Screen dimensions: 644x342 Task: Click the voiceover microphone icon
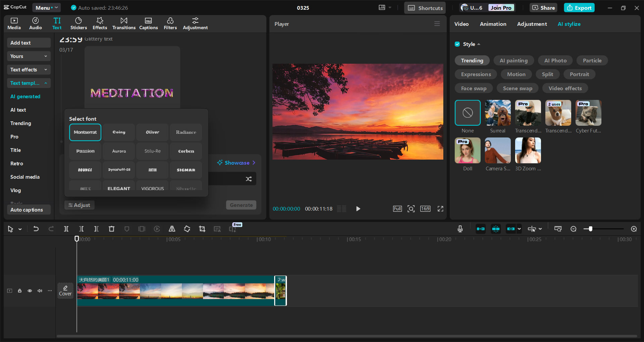click(460, 229)
